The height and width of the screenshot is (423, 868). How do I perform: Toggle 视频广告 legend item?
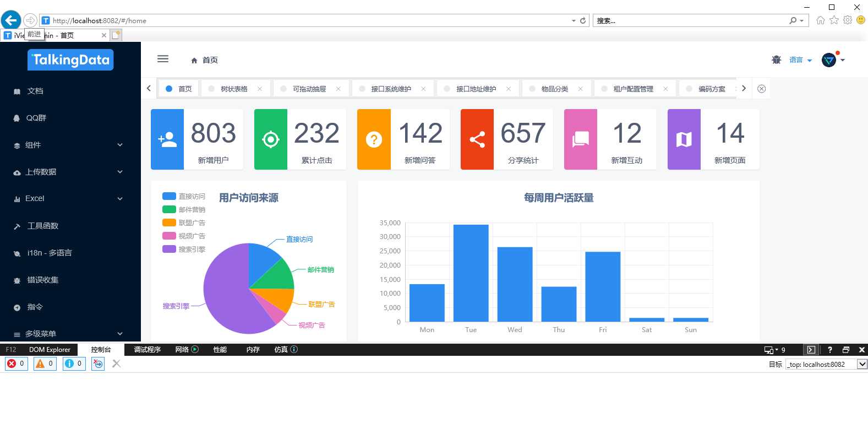click(184, 236)
